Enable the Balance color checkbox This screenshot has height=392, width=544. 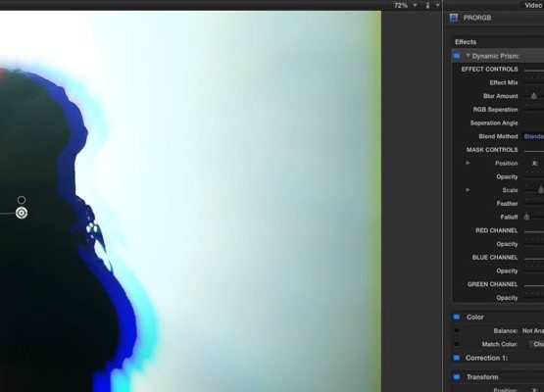click(x=457, y=330)
